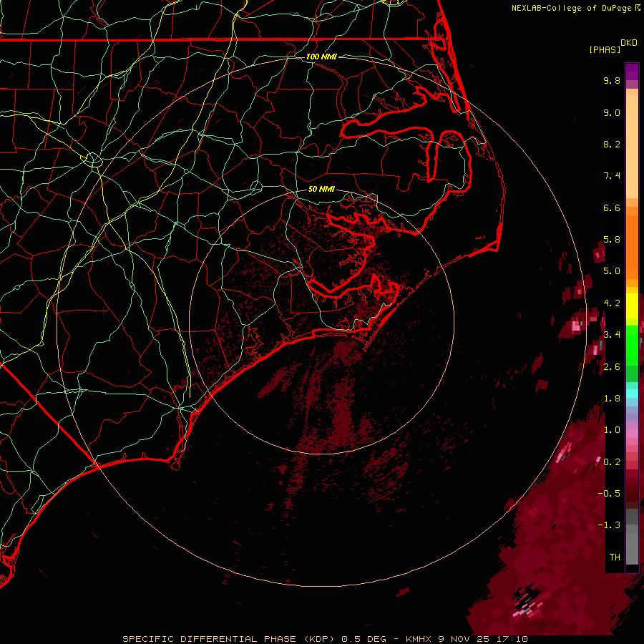Click the 8.2 value on the color scale
The height and width of the screenshot is (644, 644).
click(612, 144)
